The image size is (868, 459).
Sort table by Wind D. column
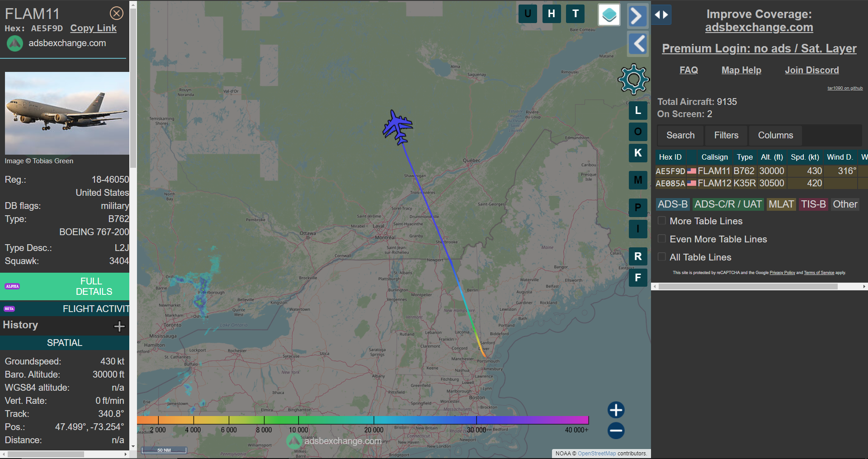[x=840, y=157]
